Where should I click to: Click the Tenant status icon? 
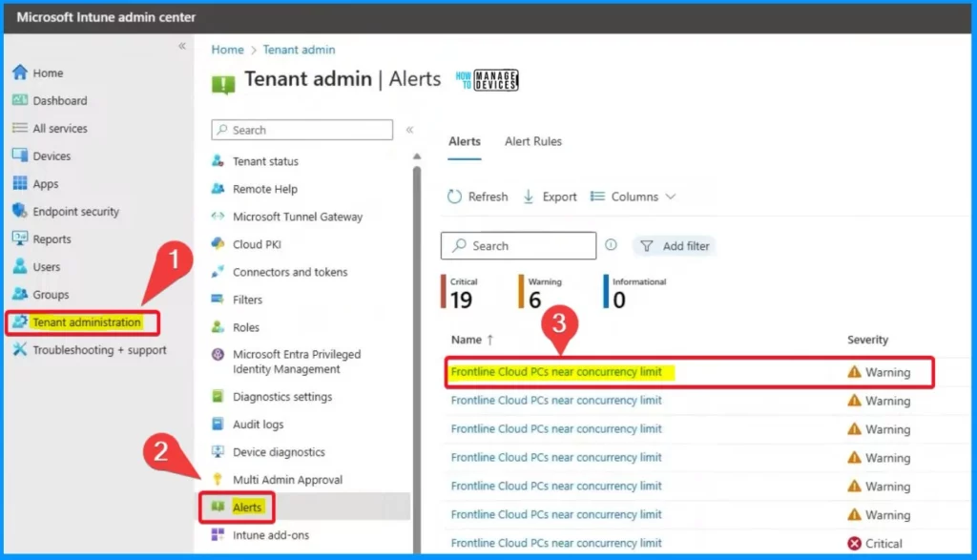218,160
